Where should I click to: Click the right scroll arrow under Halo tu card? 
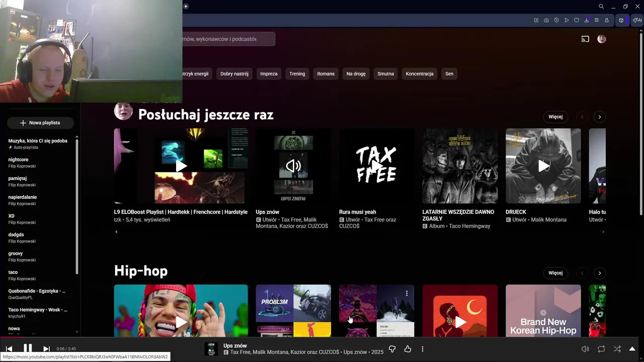(x=603, y=232)
